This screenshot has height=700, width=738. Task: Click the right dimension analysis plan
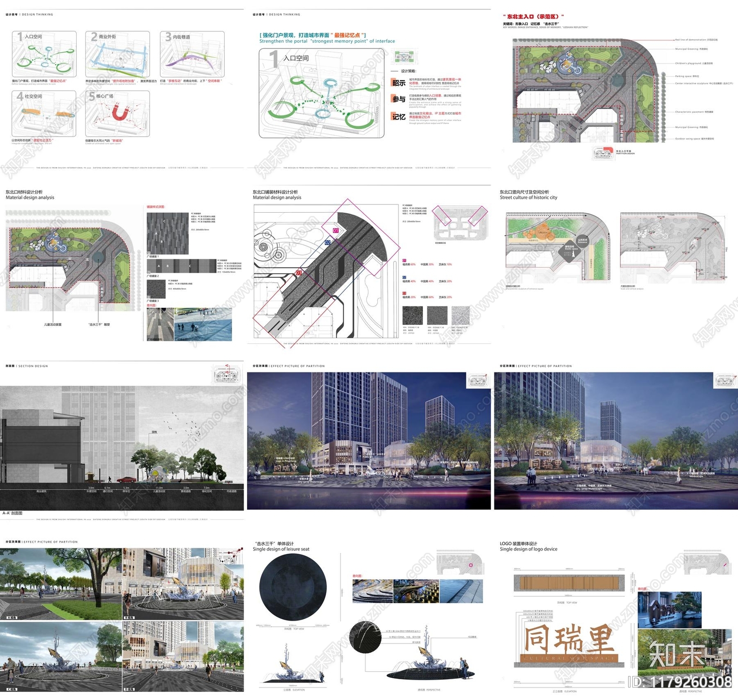(673, 247)
